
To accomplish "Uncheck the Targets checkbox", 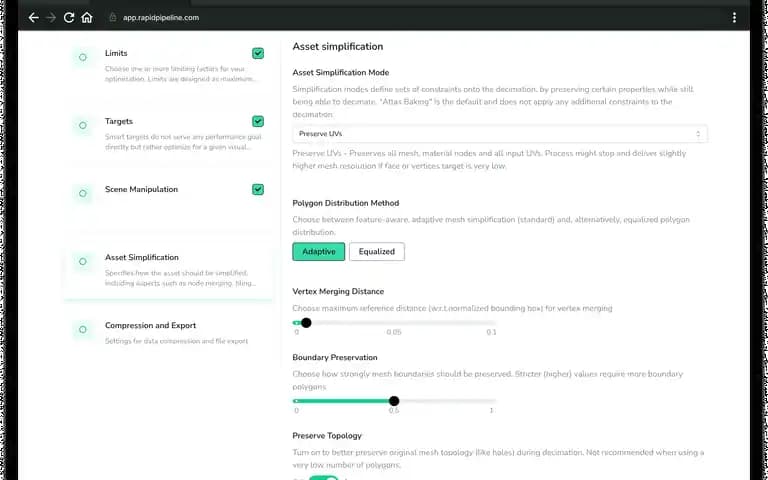I will click(258, 121).
